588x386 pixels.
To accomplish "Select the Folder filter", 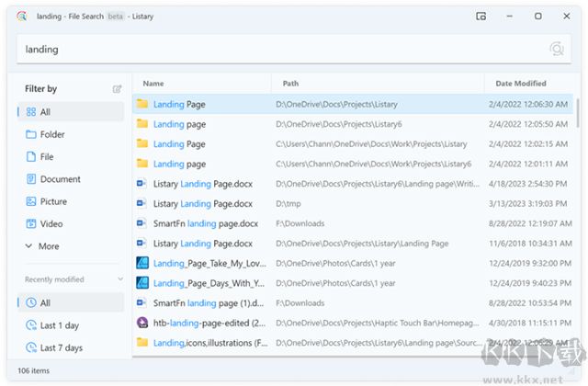I will tap(51, 134).
